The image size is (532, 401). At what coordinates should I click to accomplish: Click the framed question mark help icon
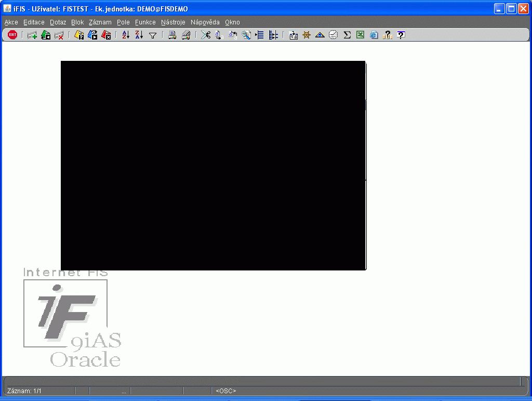401,35
